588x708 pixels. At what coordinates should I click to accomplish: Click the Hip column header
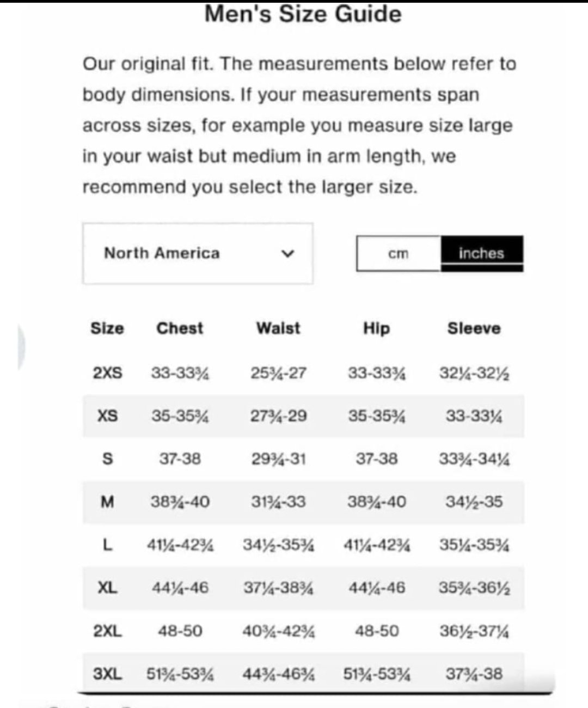click(376, 328)
